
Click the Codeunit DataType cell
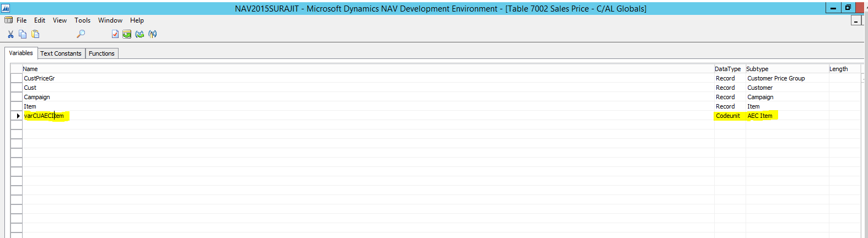click(728, 116)
